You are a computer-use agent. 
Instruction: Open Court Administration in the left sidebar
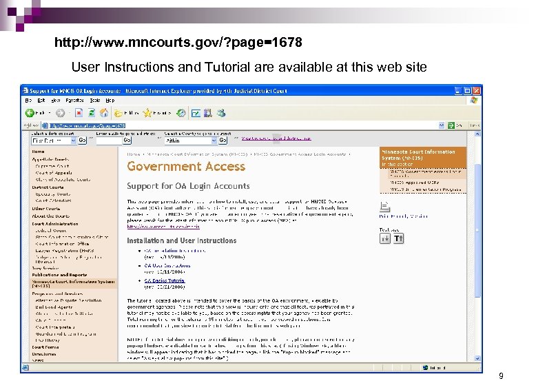coord(54,224)
